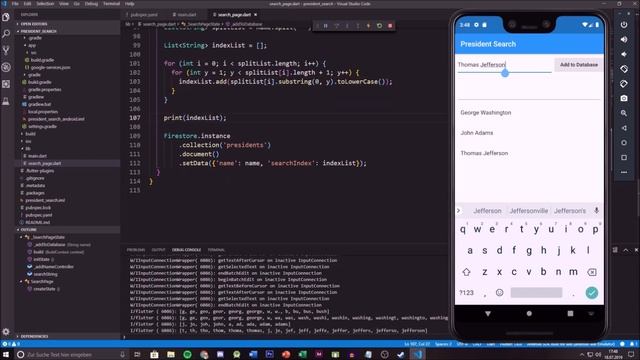
Task: Collapse SearchPage class in outline
Action: 22,281
